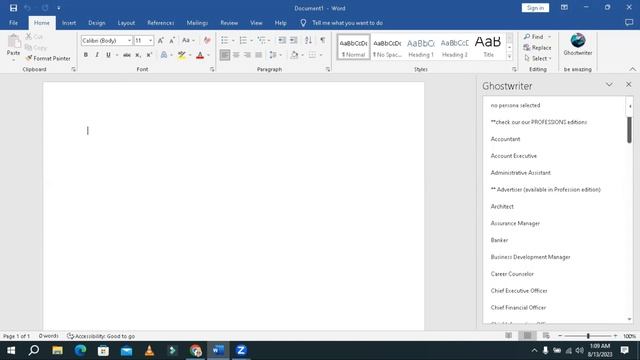Open the Font dialog launcher
The image size is (640, 360).
point(212,69)
